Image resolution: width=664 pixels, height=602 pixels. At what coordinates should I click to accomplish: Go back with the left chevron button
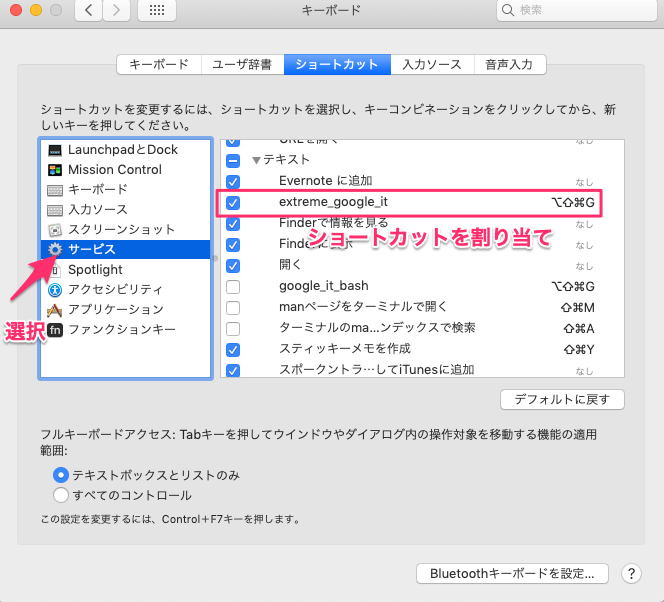(x=88, y=10)
